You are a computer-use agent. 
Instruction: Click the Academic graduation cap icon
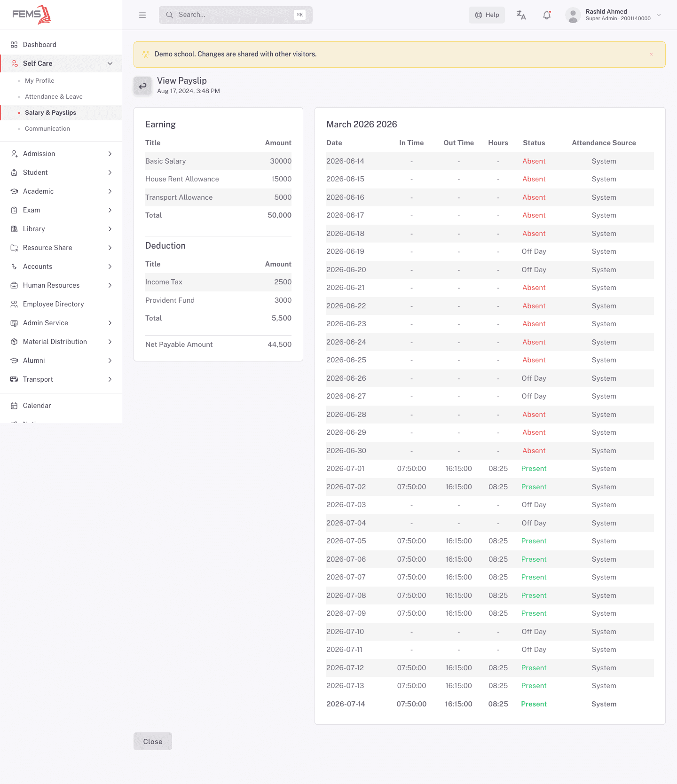point(14,191)
